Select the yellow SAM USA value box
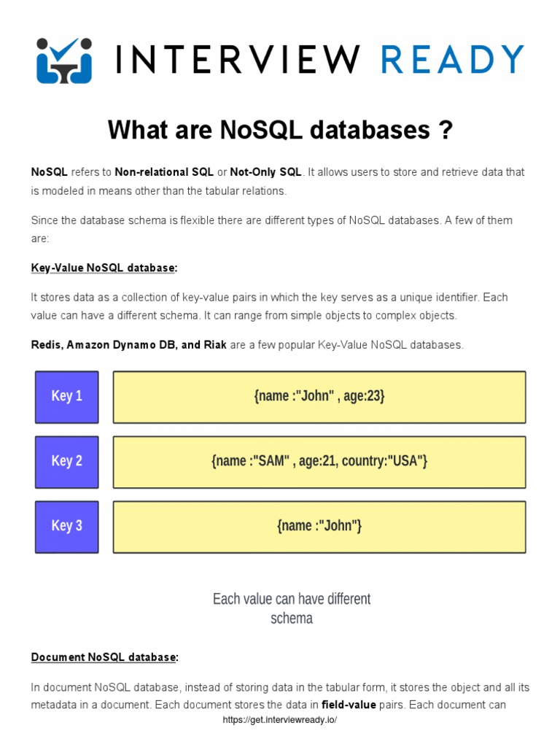Screen dimensions: 560x747 coord(319,462)
